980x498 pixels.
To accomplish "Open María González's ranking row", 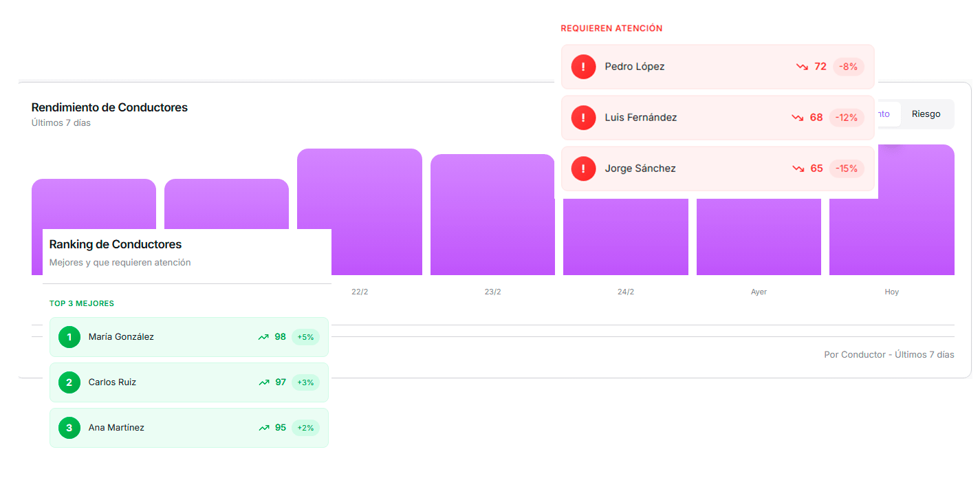I will pyautogui.click(x=172, y=337).
